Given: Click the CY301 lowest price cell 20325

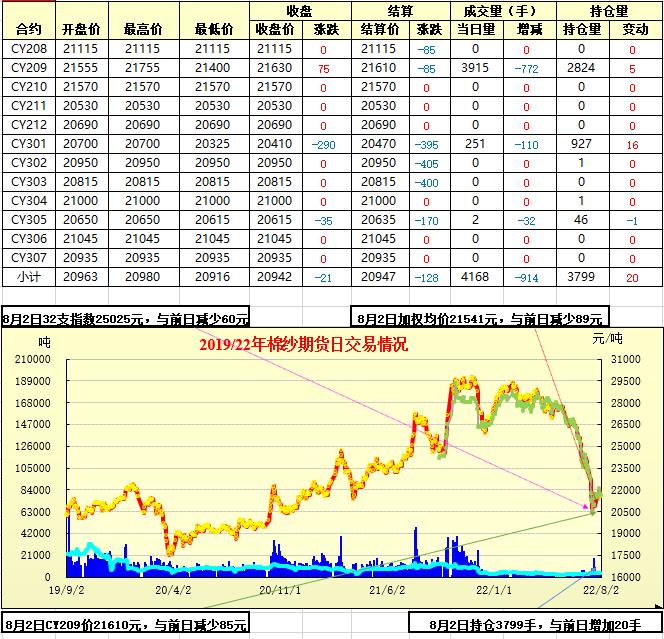Looking at the screenshot, I should click(x=212, y=144).
